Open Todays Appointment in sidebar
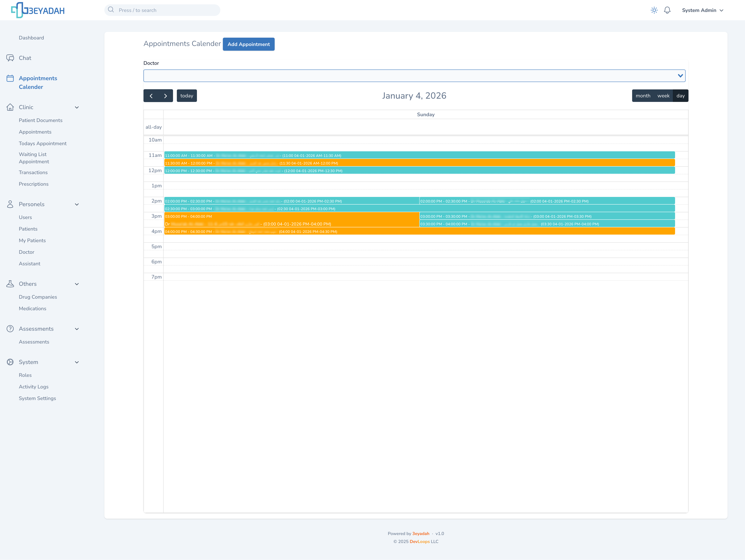Image resolution: width=745 pixels, height=560 pixels. 42,143
